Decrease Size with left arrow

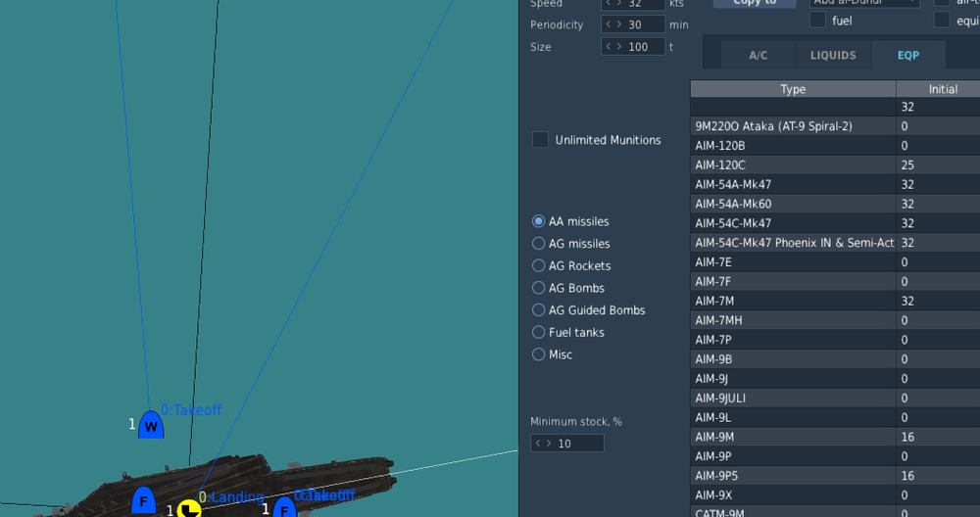click(609, 47)
